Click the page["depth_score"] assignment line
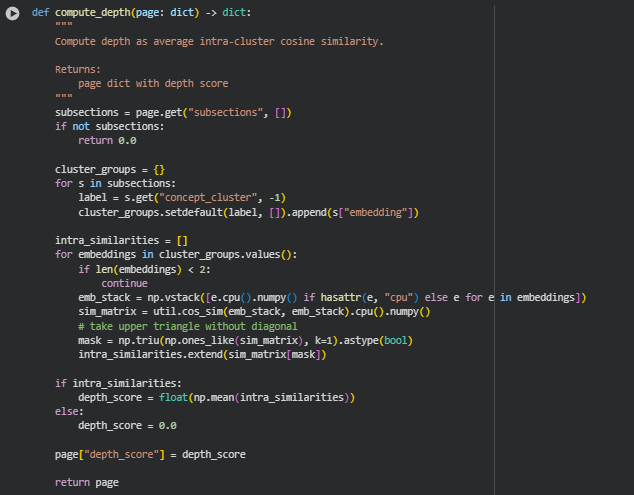 (x=150, y=454)
